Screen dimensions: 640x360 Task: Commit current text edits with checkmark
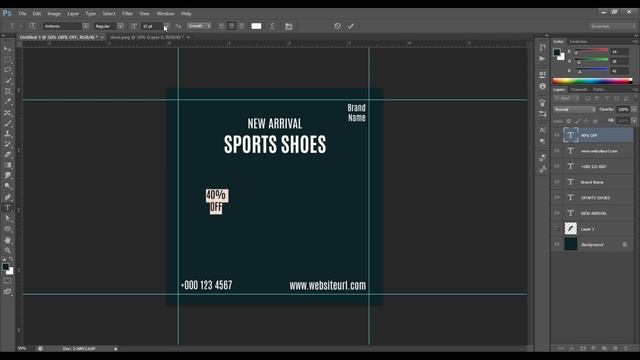click(x=351, y=26)
